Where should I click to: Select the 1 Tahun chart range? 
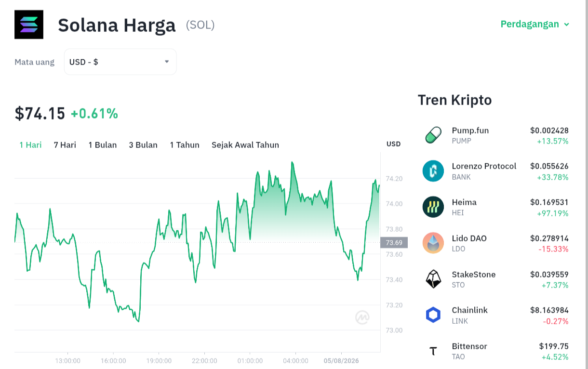[185, 145]
